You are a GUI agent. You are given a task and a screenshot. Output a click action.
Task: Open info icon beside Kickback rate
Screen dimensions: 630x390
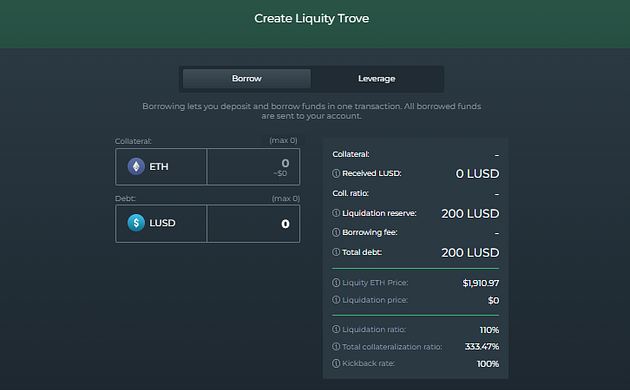(x=336, y=363)
